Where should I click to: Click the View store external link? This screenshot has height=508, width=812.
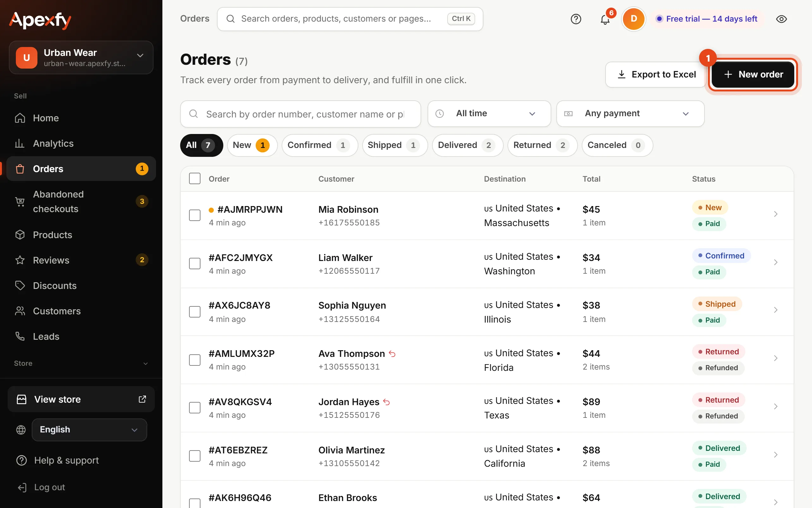point(81,399)
